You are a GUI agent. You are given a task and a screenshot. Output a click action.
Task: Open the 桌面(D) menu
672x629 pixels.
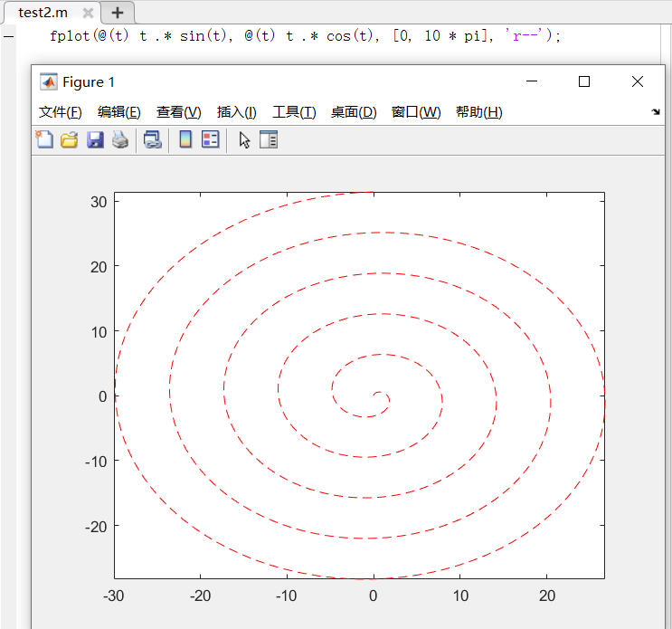click(x=354, y=112)
